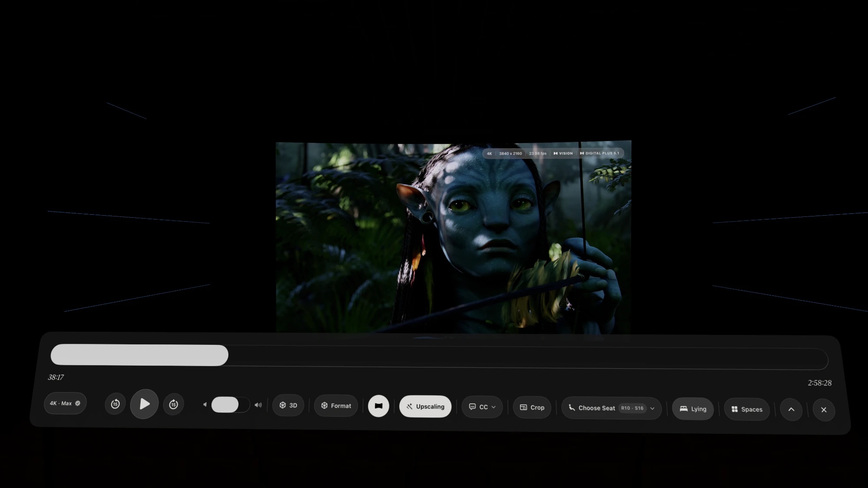Click the 38:17 elapsed time
This screenshot has width=868, height=488.
(x=56, y=377)
